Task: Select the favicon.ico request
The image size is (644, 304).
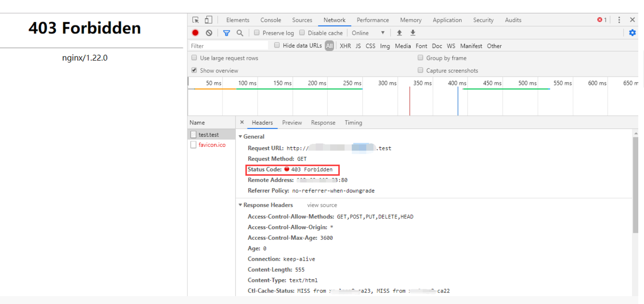Action: pyautogui.click(x=212, y=145)
